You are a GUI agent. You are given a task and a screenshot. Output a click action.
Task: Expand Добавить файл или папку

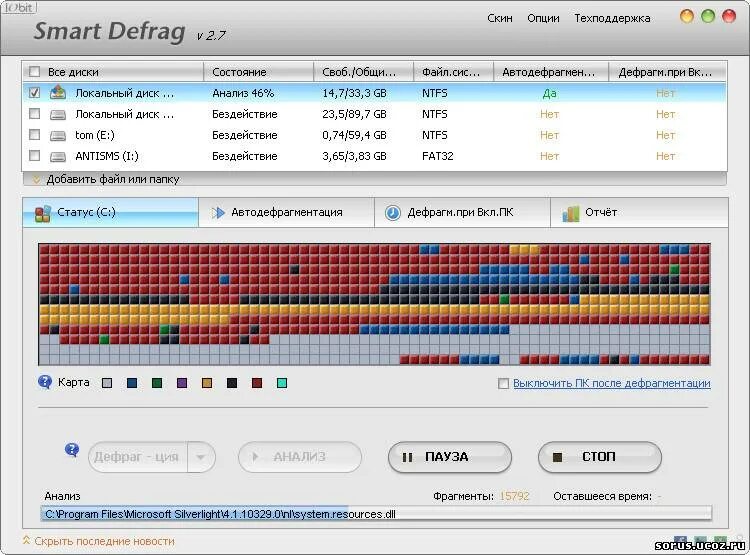[x=112, y=179]
